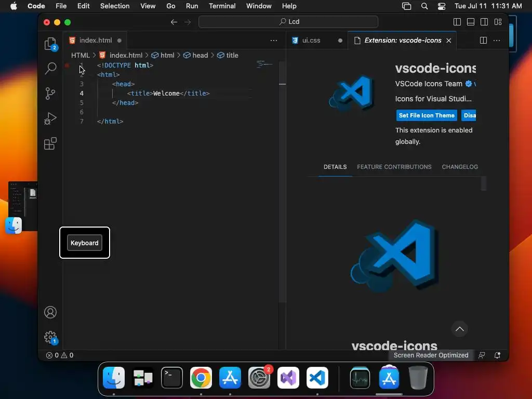Open More Actions for index.html editor group
The image size is (532, 399).
274,41
